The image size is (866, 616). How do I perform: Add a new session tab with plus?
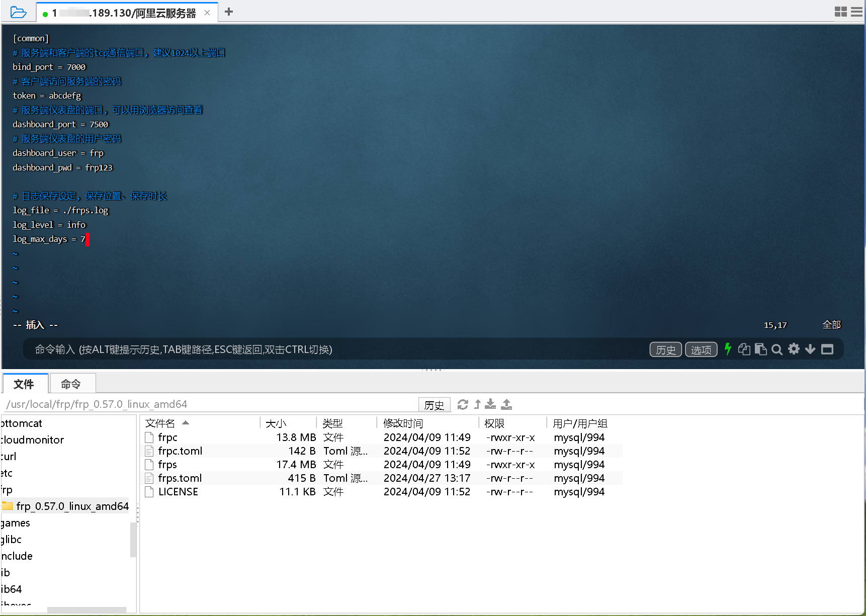(229, 12)
